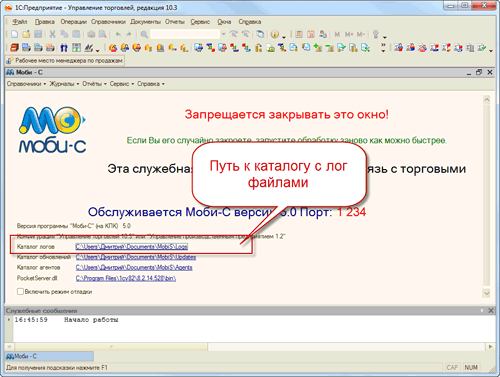
Task: Open the Документы menu in main menu bar
Action: (145, 22)
